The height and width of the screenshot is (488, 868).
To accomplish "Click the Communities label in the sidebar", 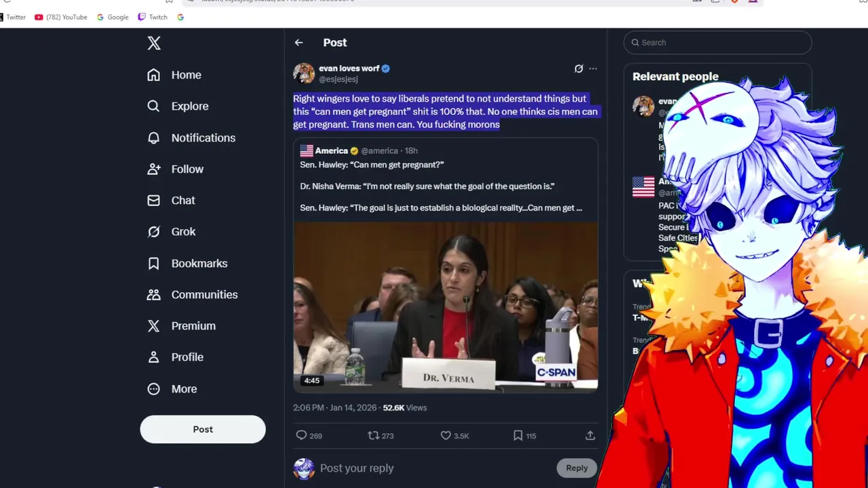I will pos(205,295).
